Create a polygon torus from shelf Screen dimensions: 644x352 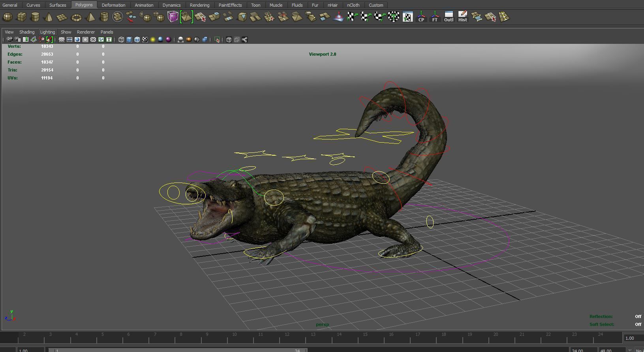click(76, 17)
